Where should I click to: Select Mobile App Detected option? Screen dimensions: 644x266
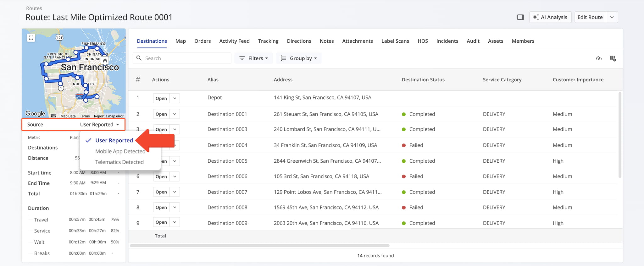(120, 151)
